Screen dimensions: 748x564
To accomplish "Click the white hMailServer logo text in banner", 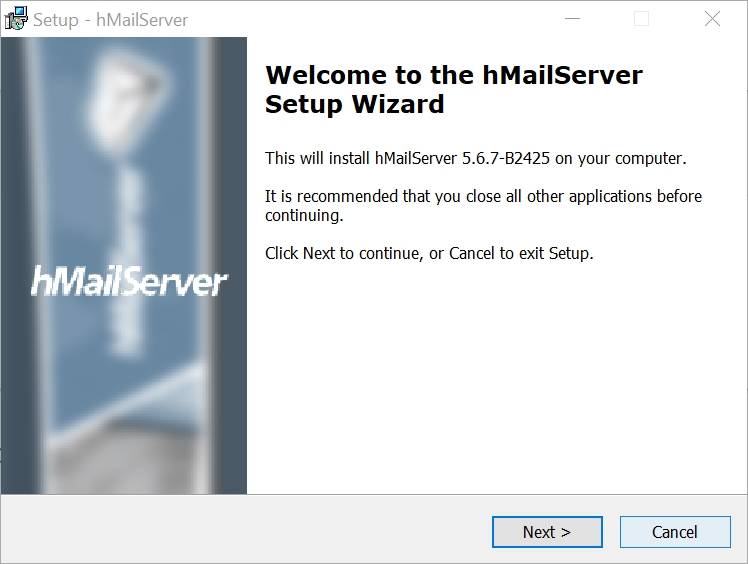I will tap(129, 282).
